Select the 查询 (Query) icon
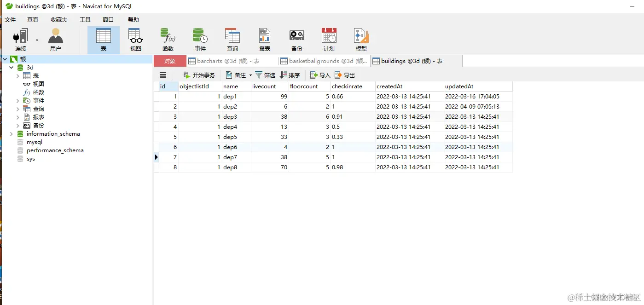The width and height of the screenshot is (644, 305). (x=232, y=40)
